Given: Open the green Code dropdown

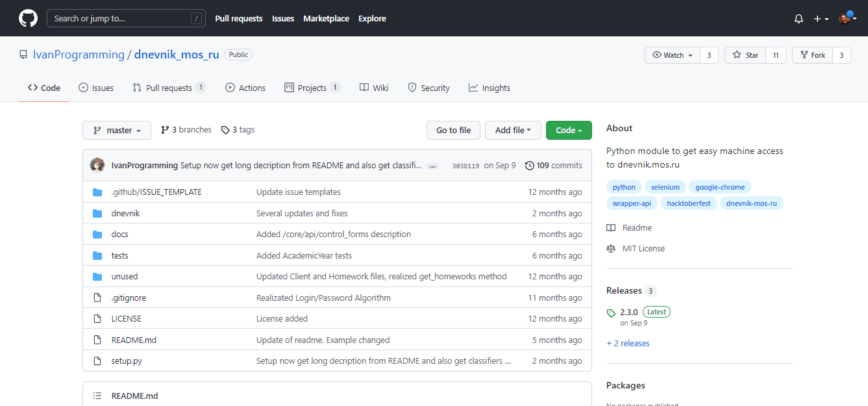Looking at the screenshot, I should (x=569, y=130).
